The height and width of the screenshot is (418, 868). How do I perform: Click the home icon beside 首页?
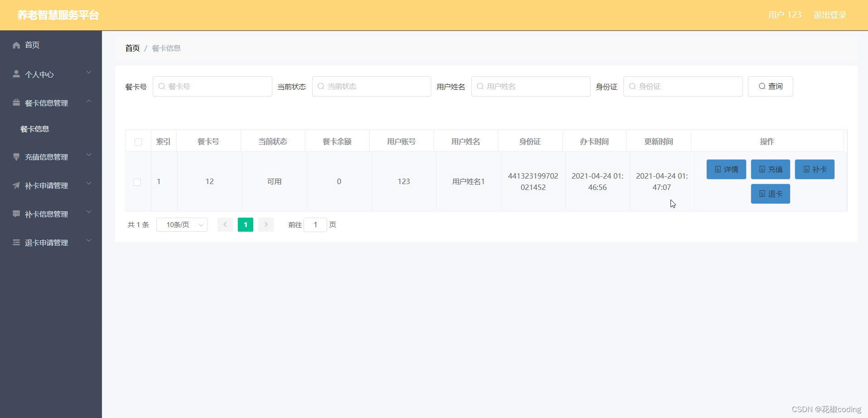pyautogui.click(x=16, y=45)
